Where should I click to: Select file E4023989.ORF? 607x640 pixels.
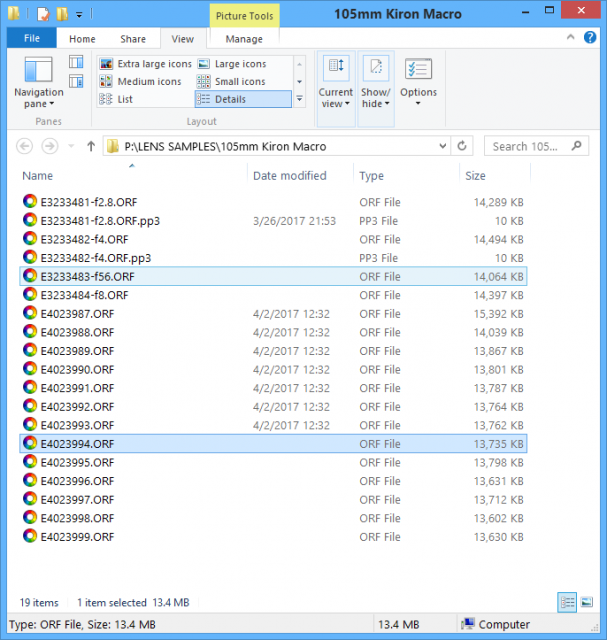(x=273, y=351)
